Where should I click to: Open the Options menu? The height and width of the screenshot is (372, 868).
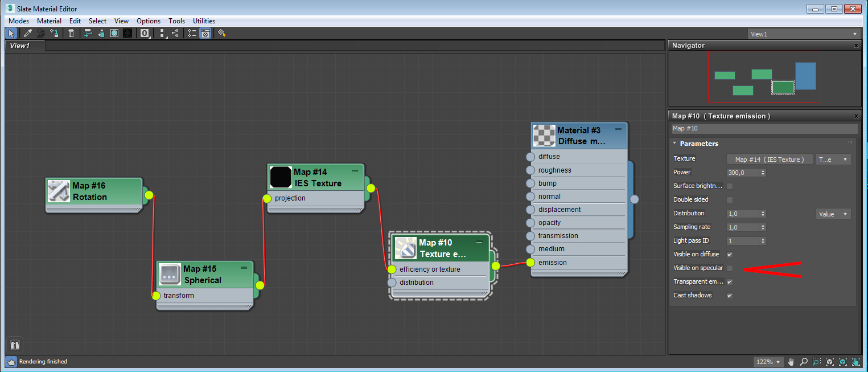(x=149, y=21)
